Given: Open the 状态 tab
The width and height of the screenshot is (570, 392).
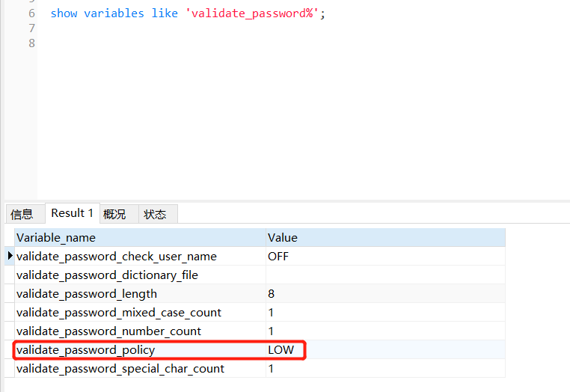Looking at the screenshot, I should [x=158, y=214].
